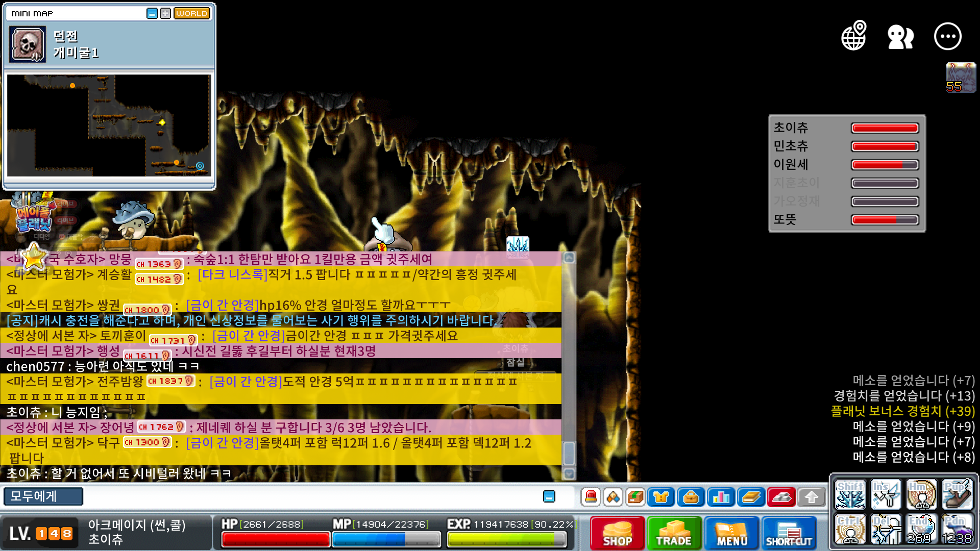
Task: Click the red siren report icon
Action: (591, 496)
